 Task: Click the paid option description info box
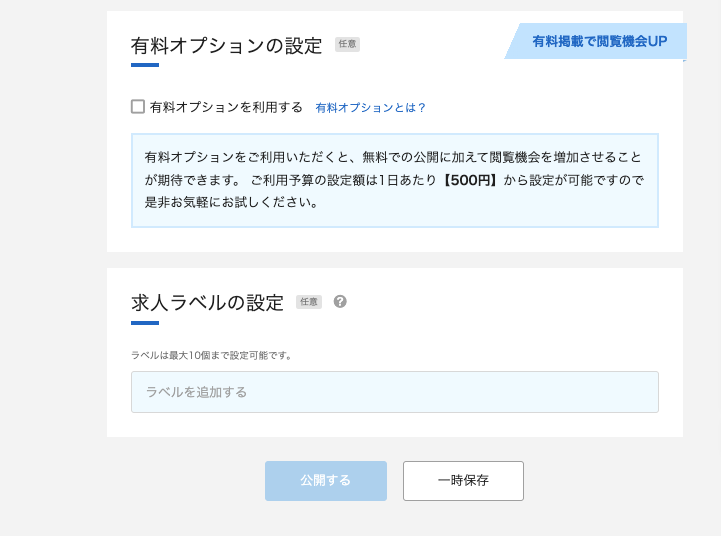coord(394,180)
